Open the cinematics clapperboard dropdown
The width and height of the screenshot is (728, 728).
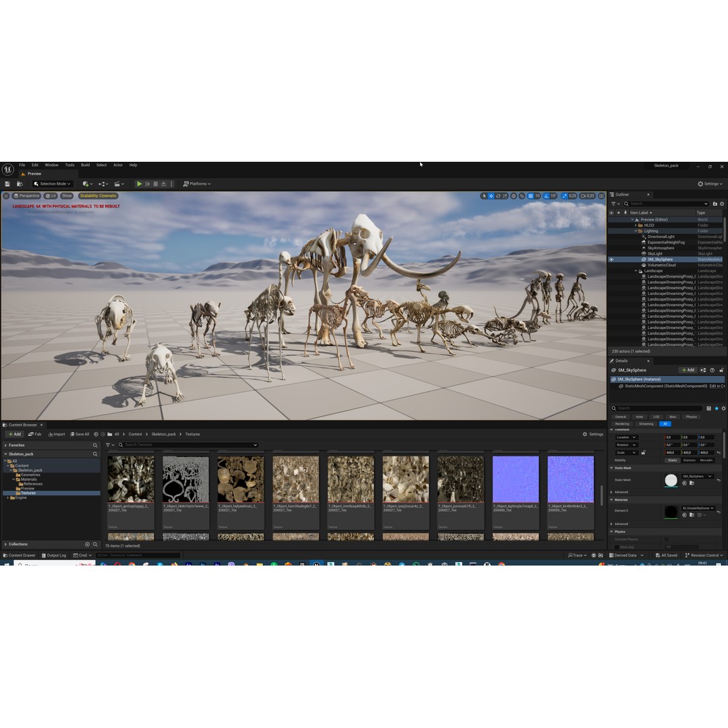(119, 184)
